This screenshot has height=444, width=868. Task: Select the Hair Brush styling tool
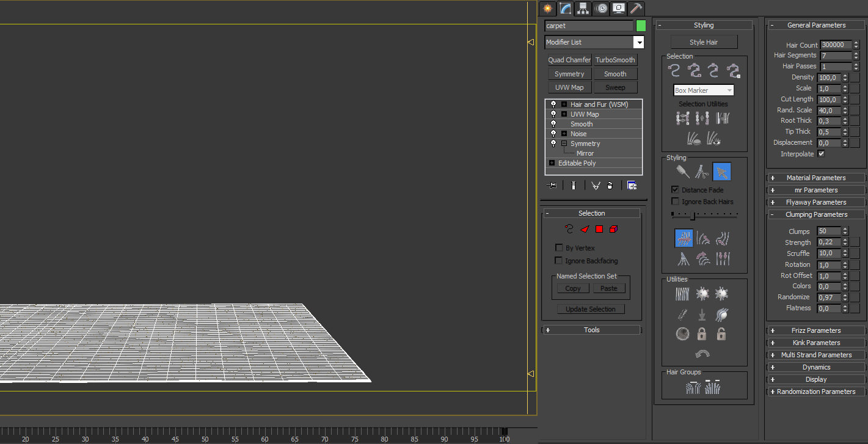pyautogui.click(x=682, y=172)
